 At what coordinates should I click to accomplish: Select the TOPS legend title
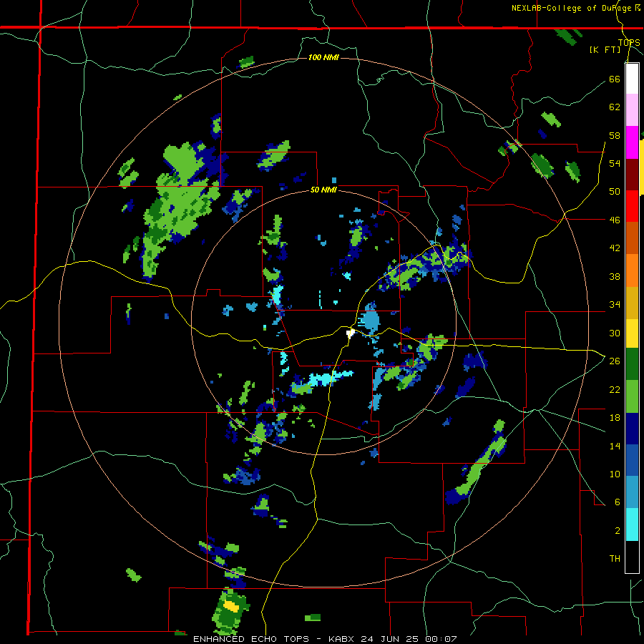(629, 43)
